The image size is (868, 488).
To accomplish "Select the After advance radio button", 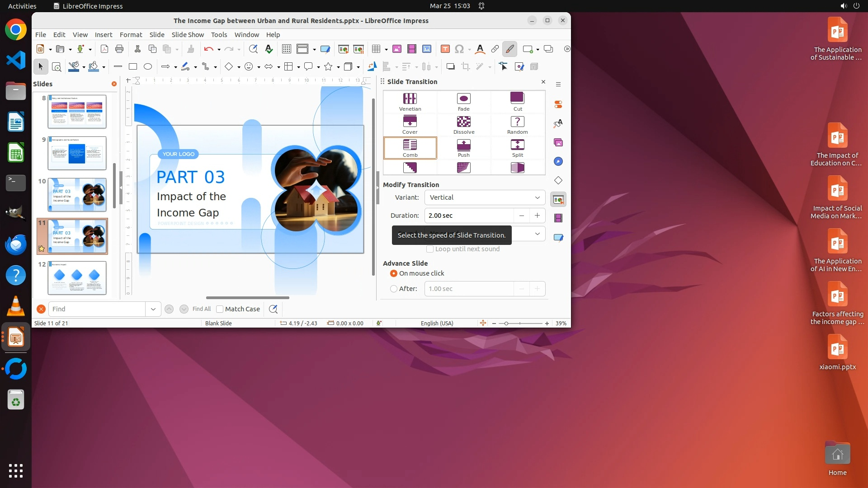I will pos(394,289).
